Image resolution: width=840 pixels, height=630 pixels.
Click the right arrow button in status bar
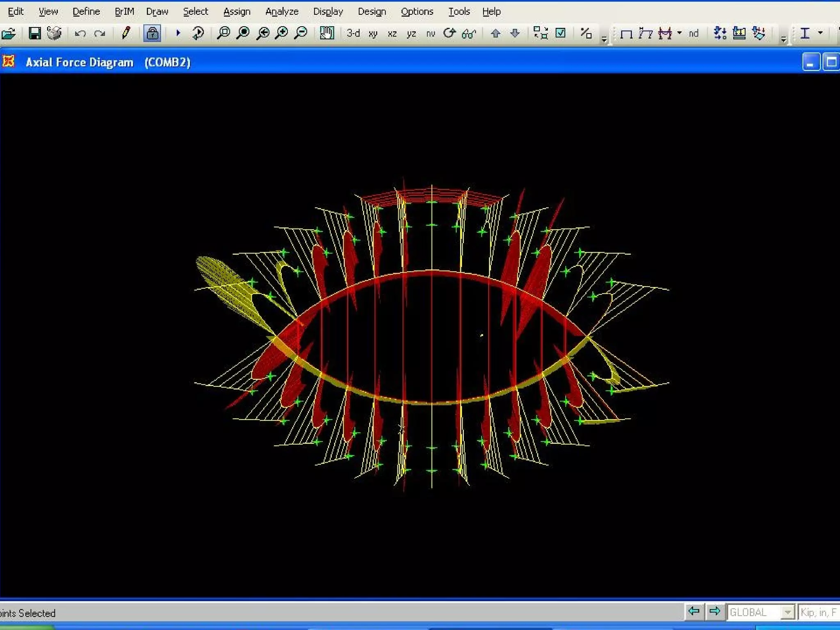tap(714, 612)
